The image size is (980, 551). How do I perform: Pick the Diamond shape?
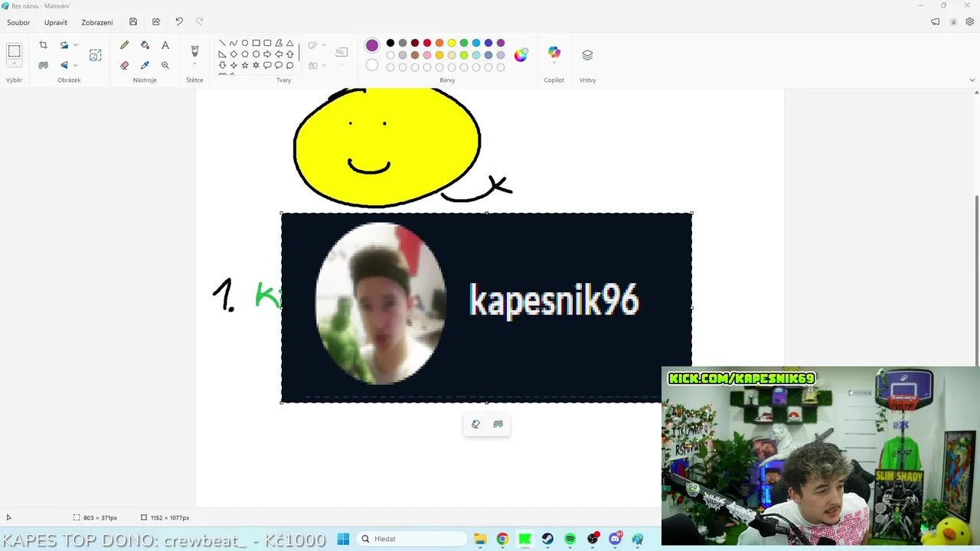point(234,54)
